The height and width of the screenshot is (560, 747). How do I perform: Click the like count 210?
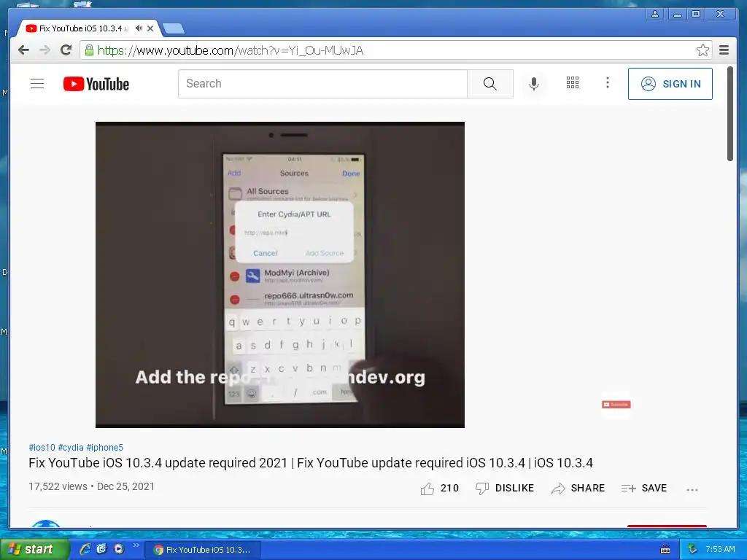coord(449,488)
